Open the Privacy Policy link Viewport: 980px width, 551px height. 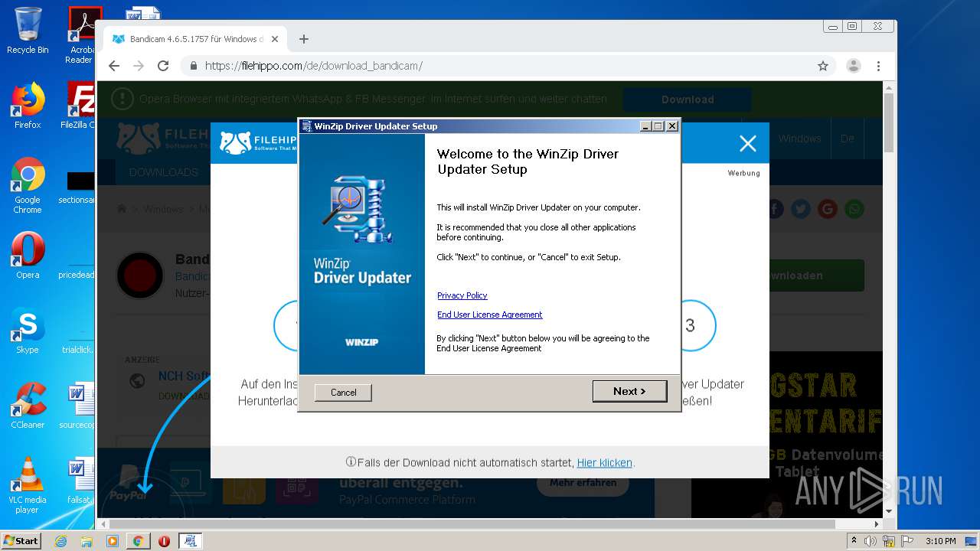[462, 295]
